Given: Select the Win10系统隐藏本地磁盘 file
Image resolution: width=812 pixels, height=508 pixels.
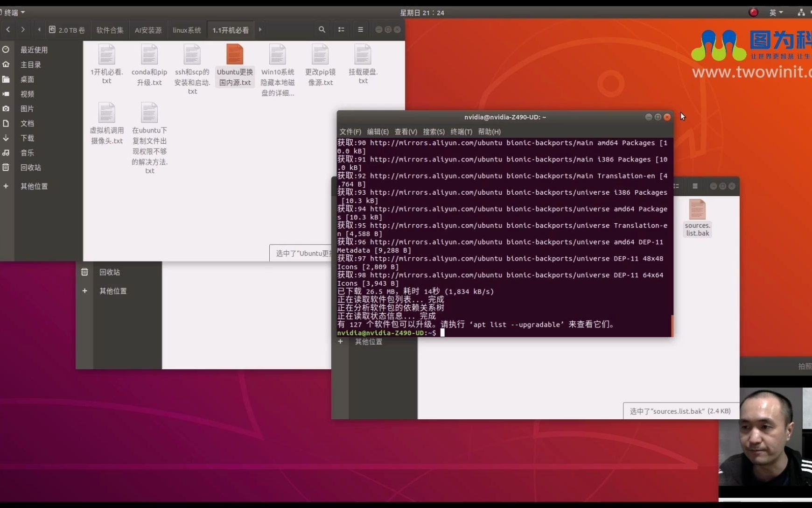Looking at the screenshot, I should tap(278, 70).
